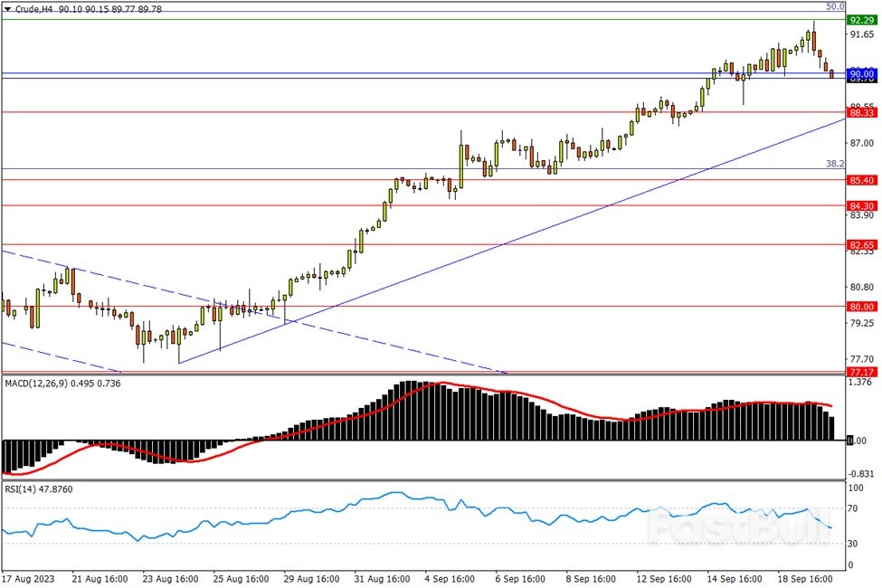Click the red 82.65 price level tag
The height and width of the screenshot is (588, 882).
pos(859,244)
